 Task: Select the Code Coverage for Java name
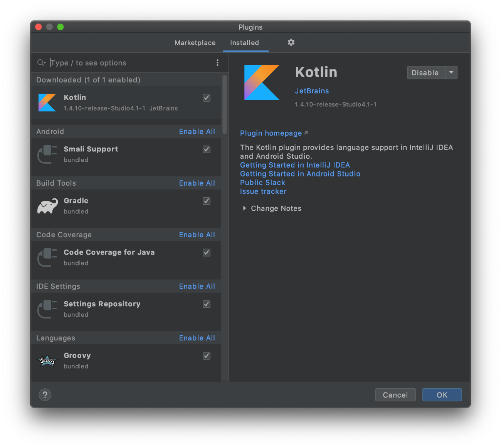tap(109, 252)
